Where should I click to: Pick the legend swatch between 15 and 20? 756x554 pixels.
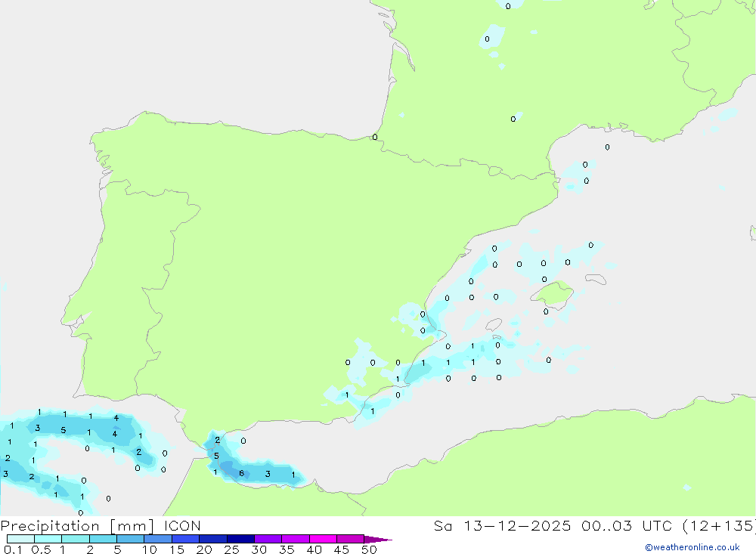[186, 539]
